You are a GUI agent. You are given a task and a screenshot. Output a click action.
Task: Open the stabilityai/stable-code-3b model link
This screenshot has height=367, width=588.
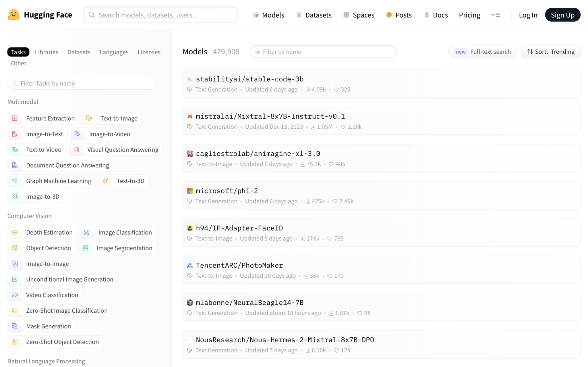tap(249, 79)
